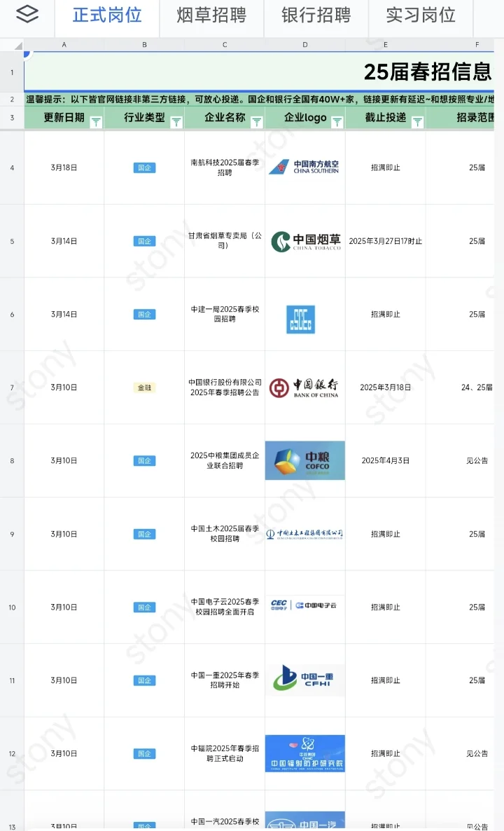Click the 国企 tag in the 中国一重 row
Image resolution: width=504 pixels, height=831 pixels.
[x=144, y=680]
